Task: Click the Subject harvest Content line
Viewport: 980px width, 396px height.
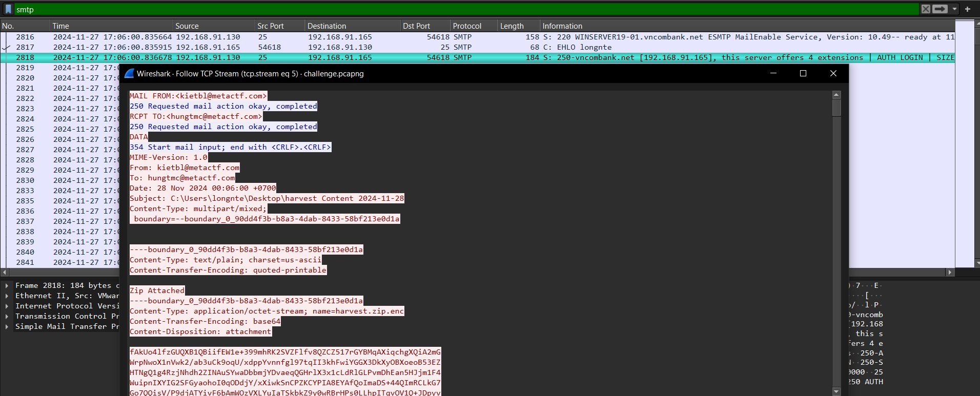Action: point(267,198)
